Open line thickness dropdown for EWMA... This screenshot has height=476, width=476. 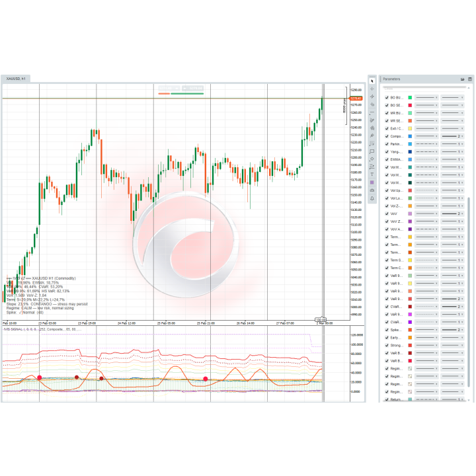coord(452,159)
